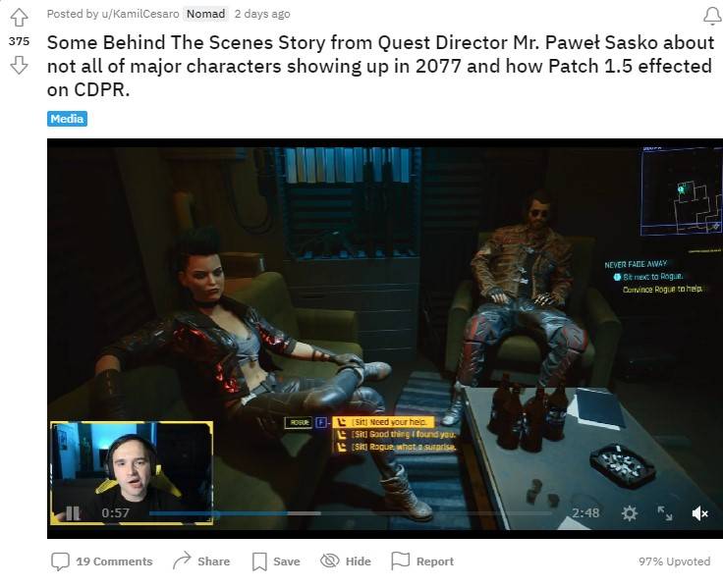Pause the video playback
This screenshot has width=723, height=588.
pyautogui.click(x=73, y=512)
